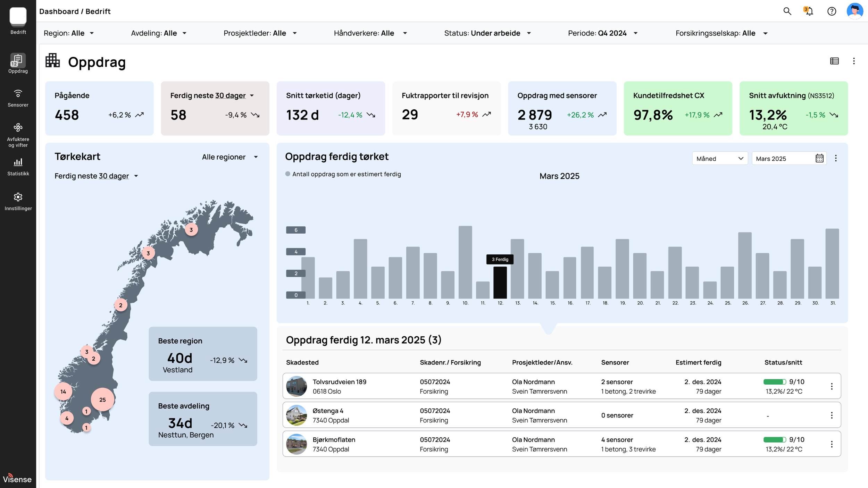The height and width of the screenshot is (488, 868).
Task: Open Oppdrag med sensorer card
Action: (562, 108)
